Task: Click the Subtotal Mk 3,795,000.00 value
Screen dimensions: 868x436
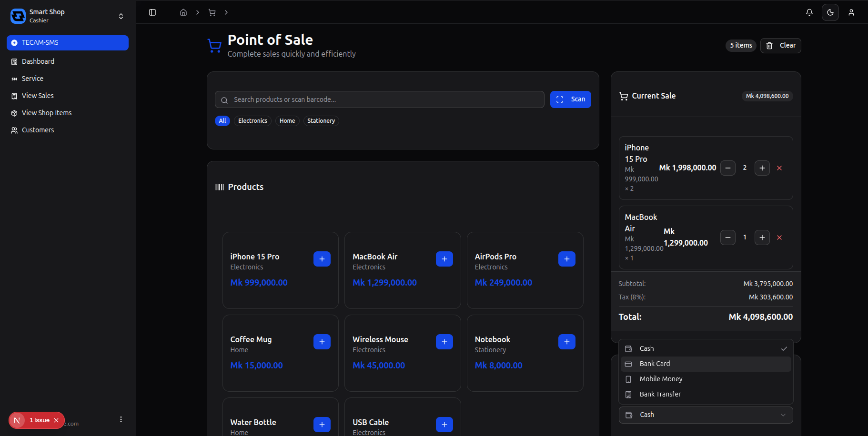Action: click(768, 284)
